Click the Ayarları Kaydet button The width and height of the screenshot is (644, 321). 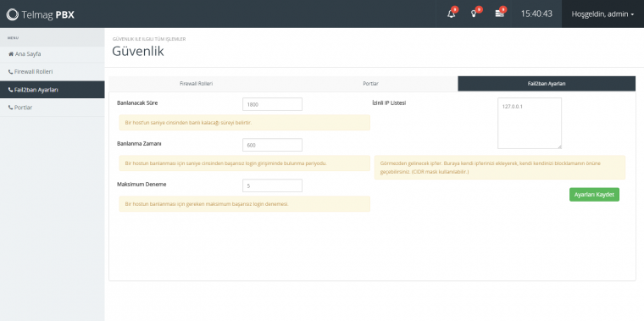(594, 195)
